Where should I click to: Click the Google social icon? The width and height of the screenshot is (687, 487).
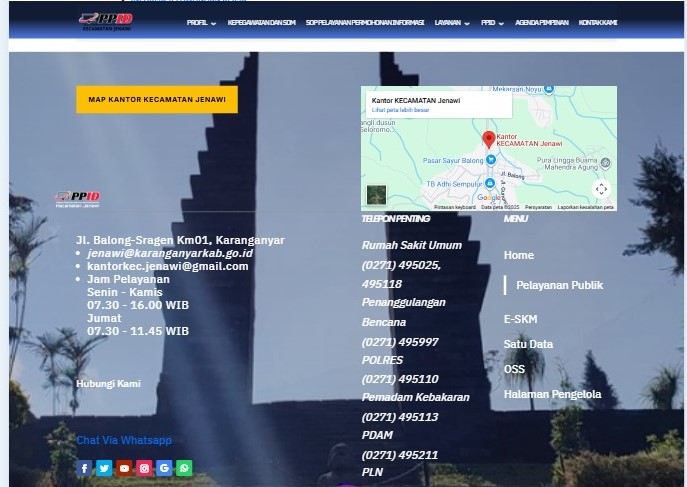(164, 468)
